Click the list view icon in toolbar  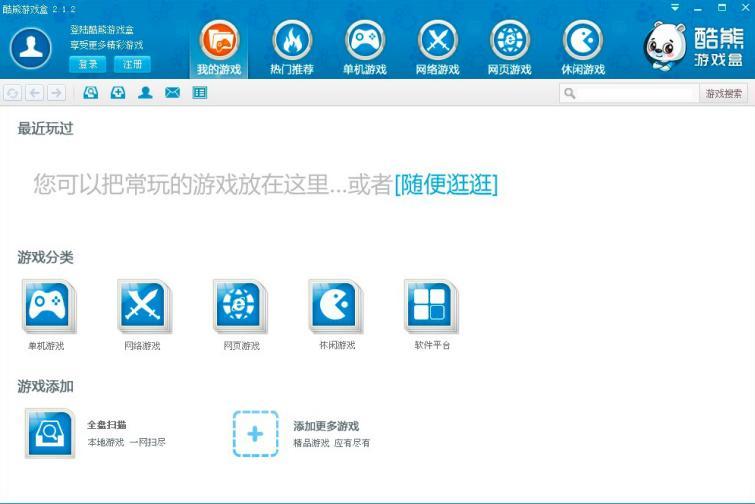pyautogui.click(x=200, y=93)
